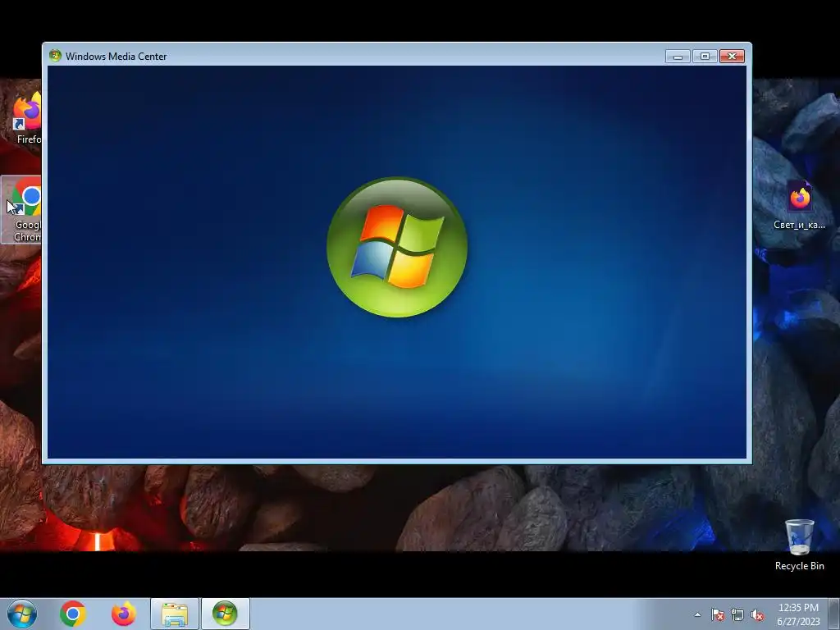Open the Action Center flag icon
840x630 pixels.
click(x=718, y=615)
